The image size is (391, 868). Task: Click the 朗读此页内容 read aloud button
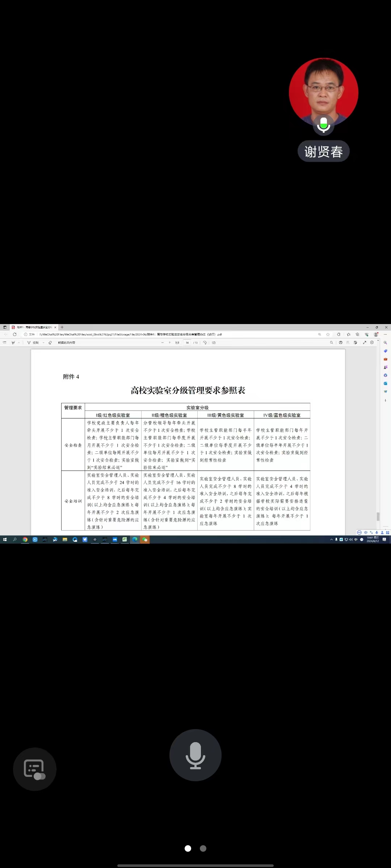point(66,342)
